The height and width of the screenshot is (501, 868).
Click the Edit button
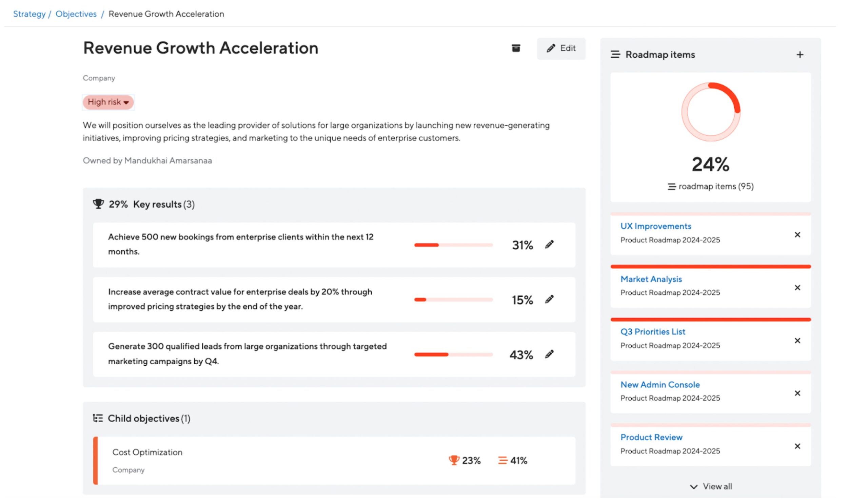(x=561, y=49)
